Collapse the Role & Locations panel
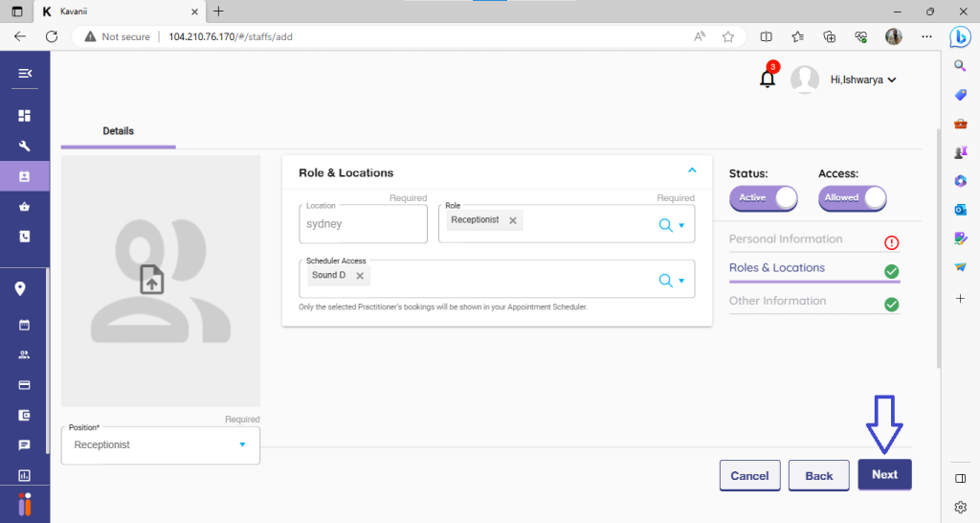The width and height of the screenshot is (980, 523). pyautogui.click(x=692, y=171)
